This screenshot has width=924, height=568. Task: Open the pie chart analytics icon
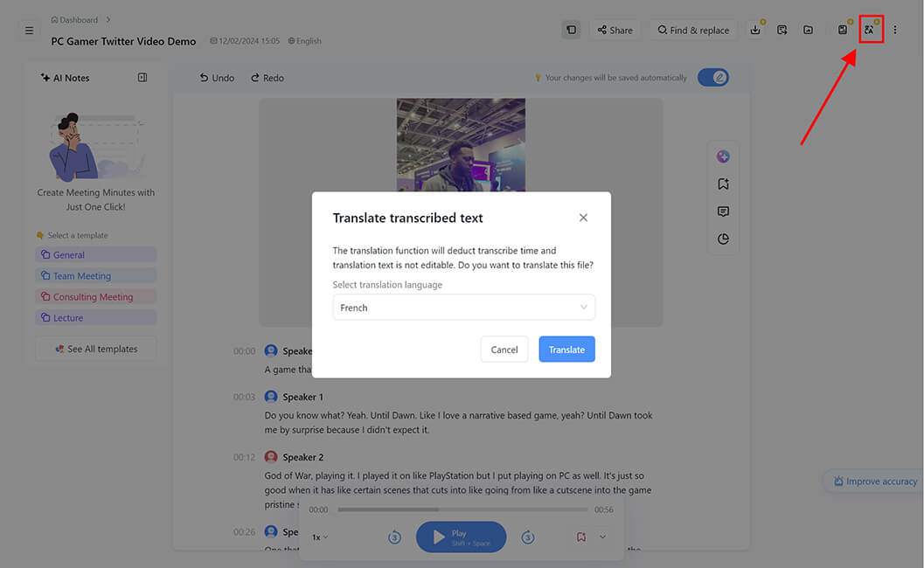pyautogui.click(x=723, y=239)
